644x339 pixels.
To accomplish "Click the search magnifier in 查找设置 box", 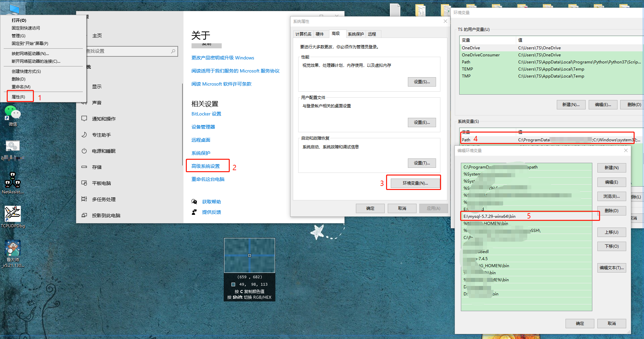I will click(x=173, y=51).
